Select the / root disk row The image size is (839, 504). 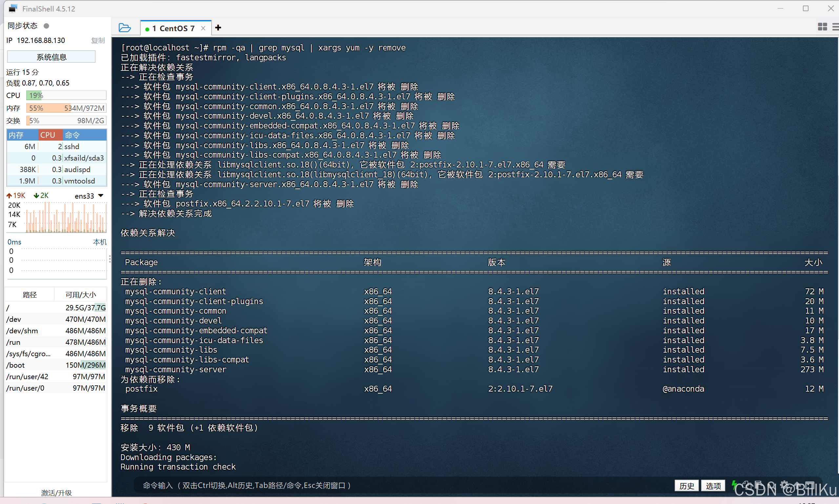tap(56, 308)
